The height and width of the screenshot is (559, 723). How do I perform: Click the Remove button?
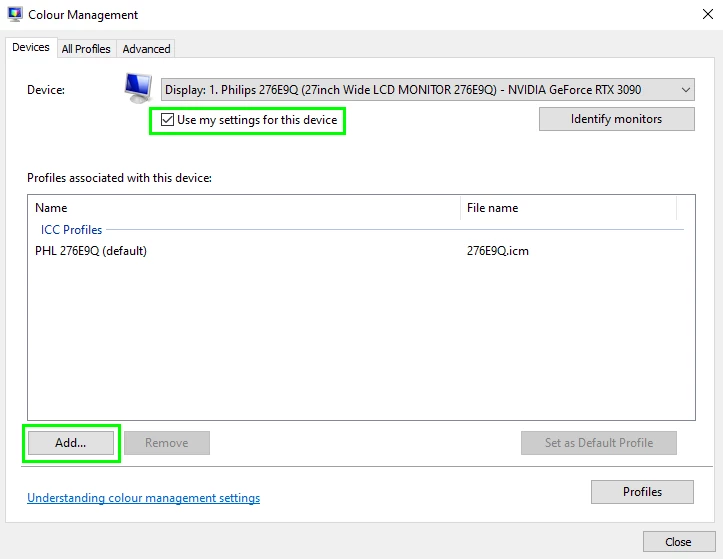click(166, 443)
